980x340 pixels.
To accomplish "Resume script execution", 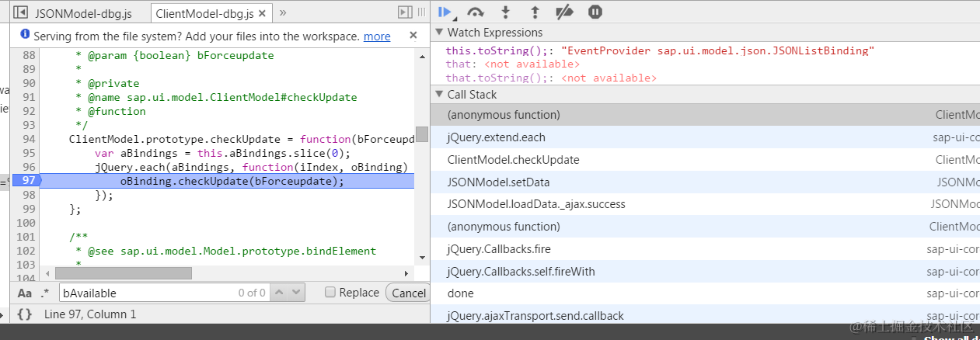I will point(445,12).
